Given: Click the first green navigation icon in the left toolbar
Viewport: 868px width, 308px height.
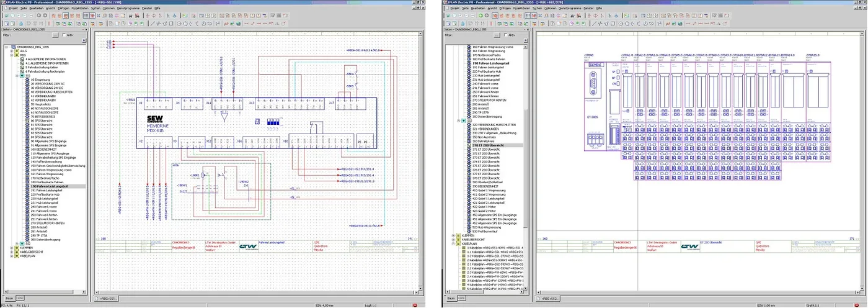Looking at the screenshot, I should click(x=7, y=16).
